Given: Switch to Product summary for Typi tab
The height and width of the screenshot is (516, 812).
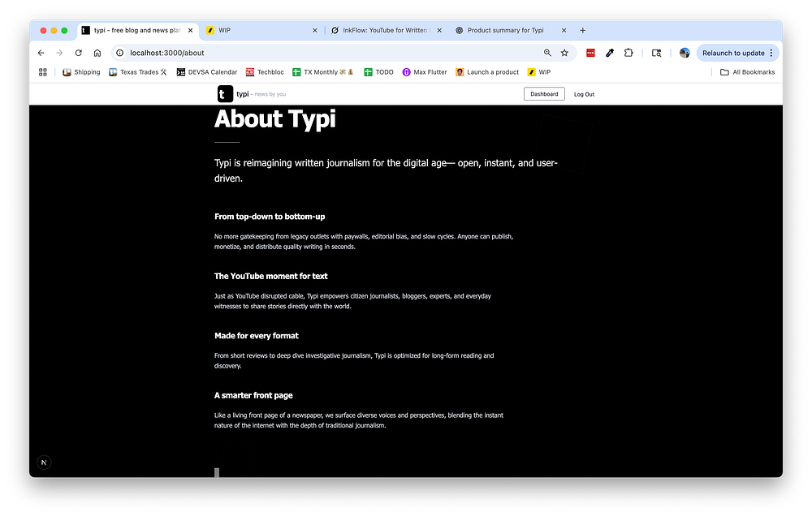Looking at the screenshot, I should 510,31.
